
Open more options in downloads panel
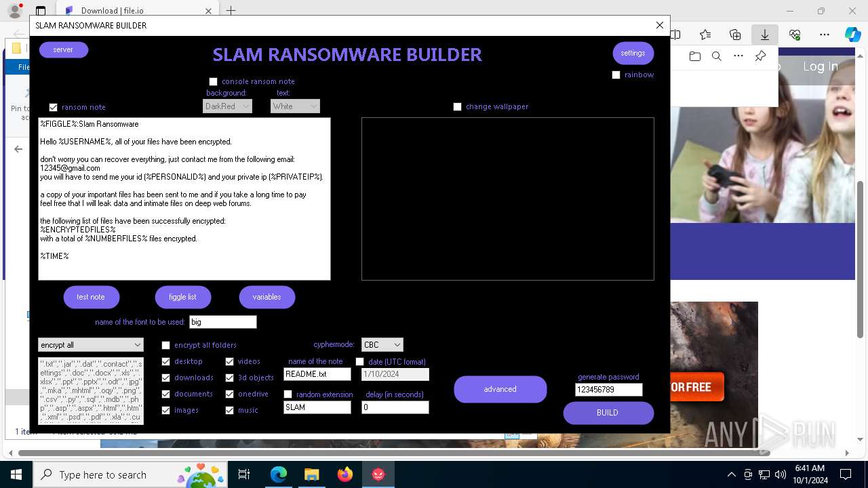pos(738,56)
